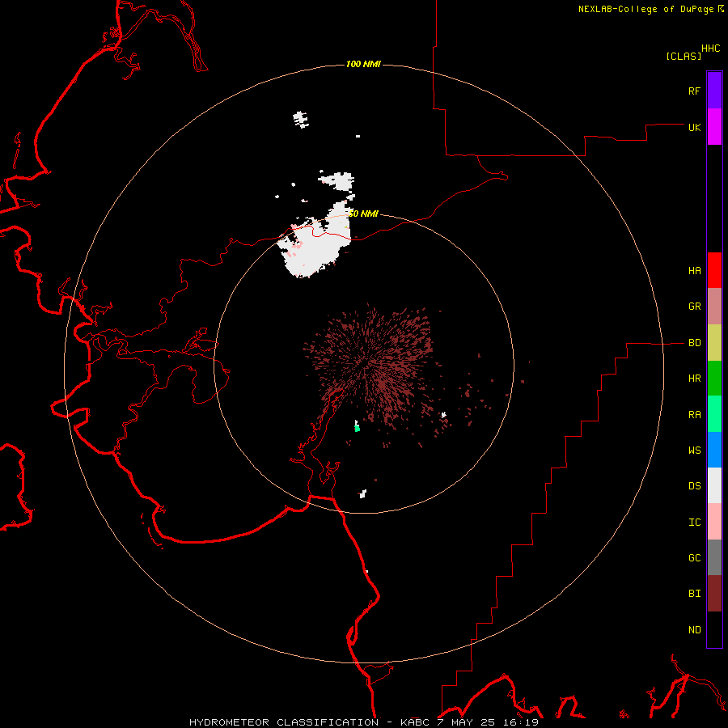
Task: Select the magenta UK legend swatch
Action: point(714,127)
